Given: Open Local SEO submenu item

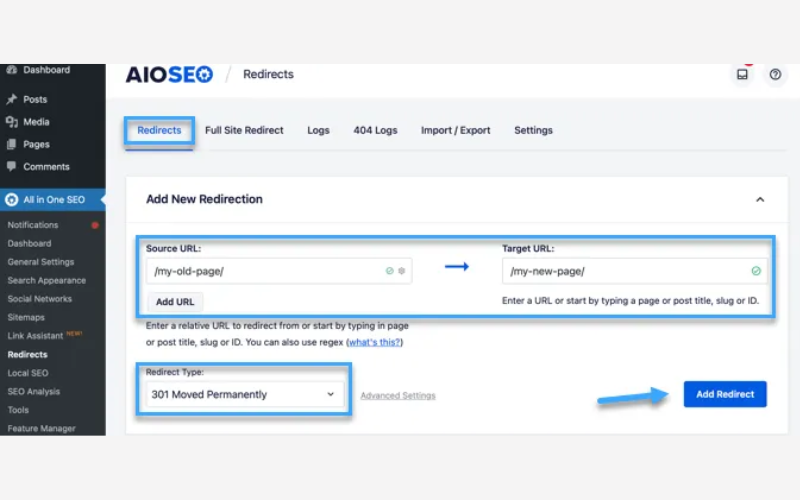Looking at the screenshot, I should pyautogui.click(x=28, y=373).
